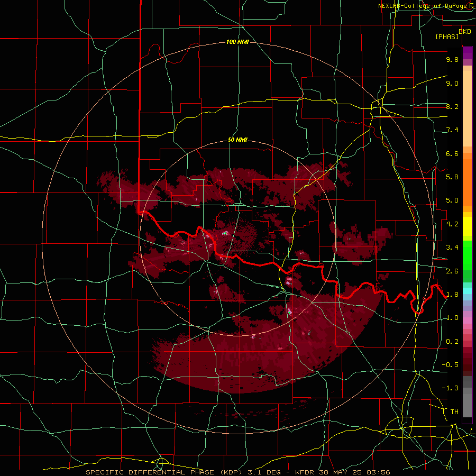
Task: Click the TH label on color scale
Action: click(454, 412)
